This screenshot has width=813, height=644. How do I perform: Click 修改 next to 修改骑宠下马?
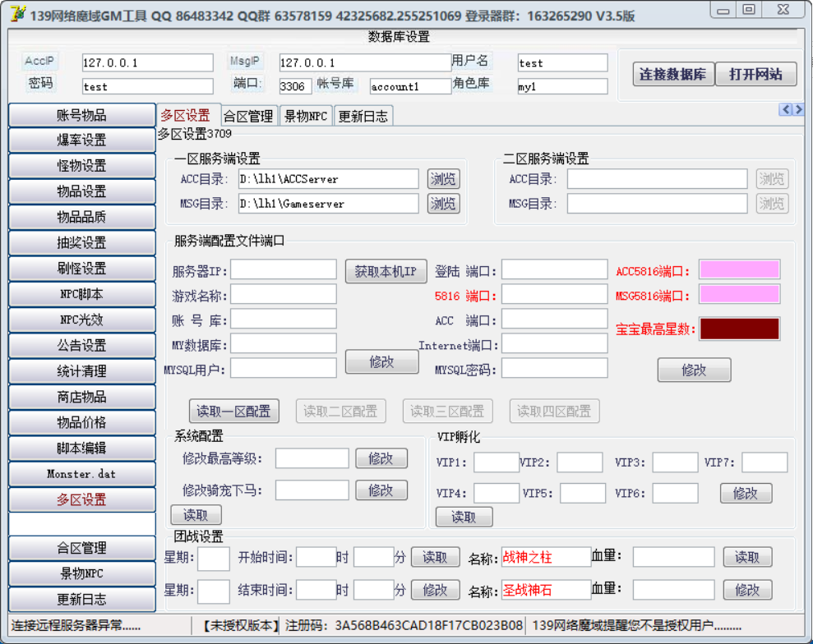(381, 490)
